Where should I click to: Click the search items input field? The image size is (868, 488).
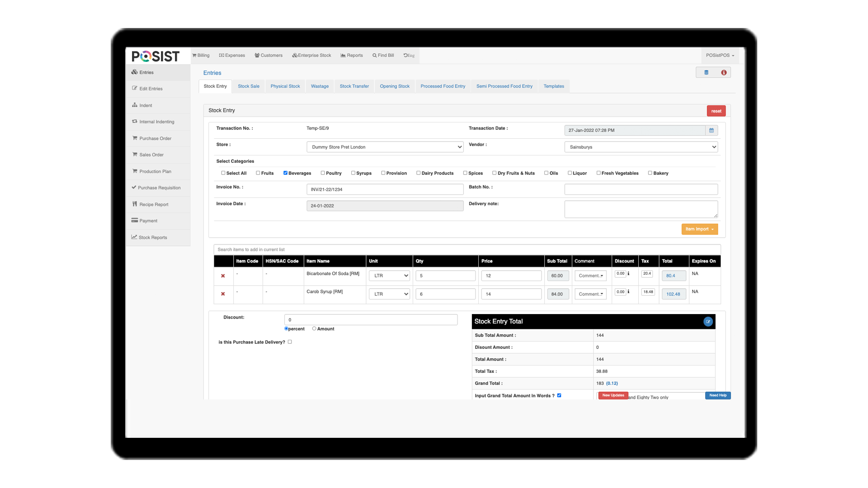[467, 250]
